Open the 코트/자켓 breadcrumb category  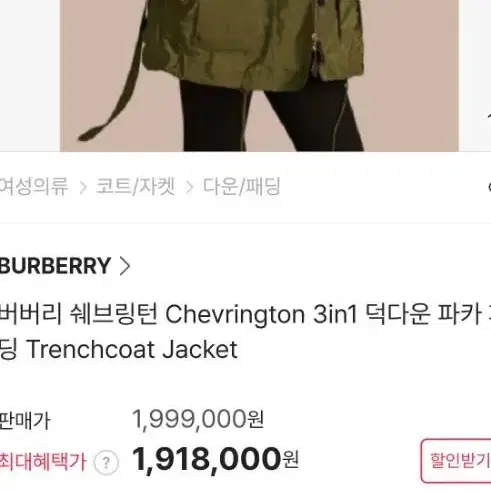click(x=135, y=186)
